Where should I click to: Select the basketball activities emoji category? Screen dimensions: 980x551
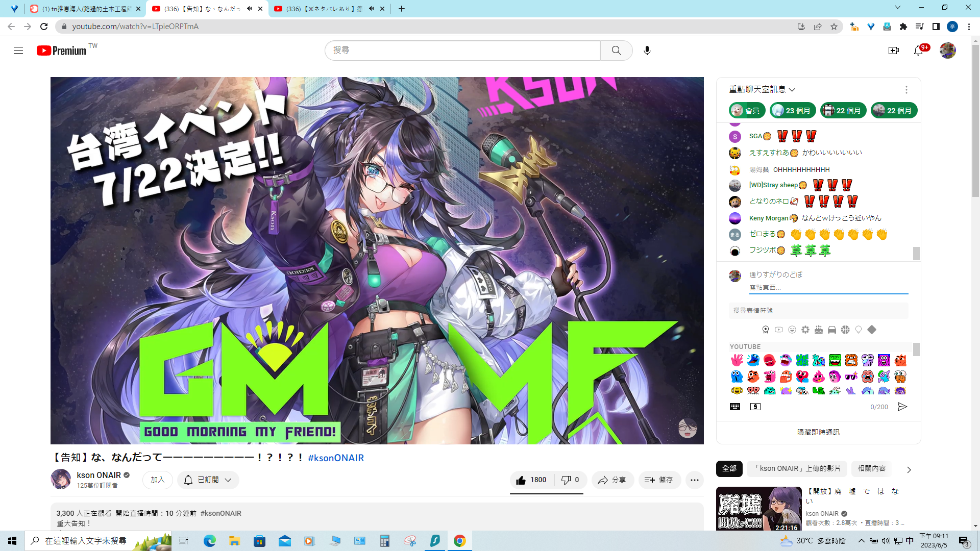pos(845,330)
